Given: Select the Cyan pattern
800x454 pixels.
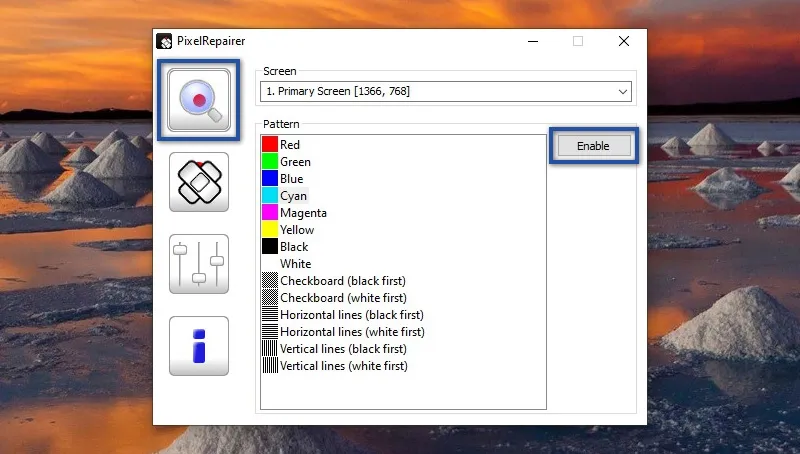Looking at the screenshot, I should point(285,196).
